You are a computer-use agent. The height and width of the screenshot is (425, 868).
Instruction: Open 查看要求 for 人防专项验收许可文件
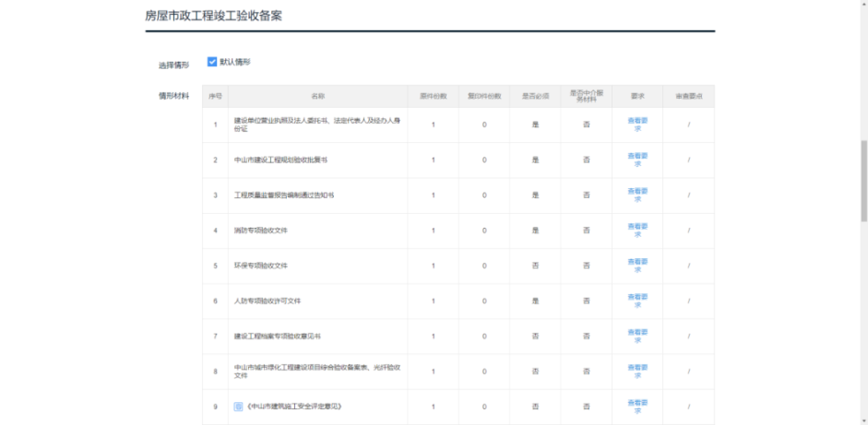[636, 301]
